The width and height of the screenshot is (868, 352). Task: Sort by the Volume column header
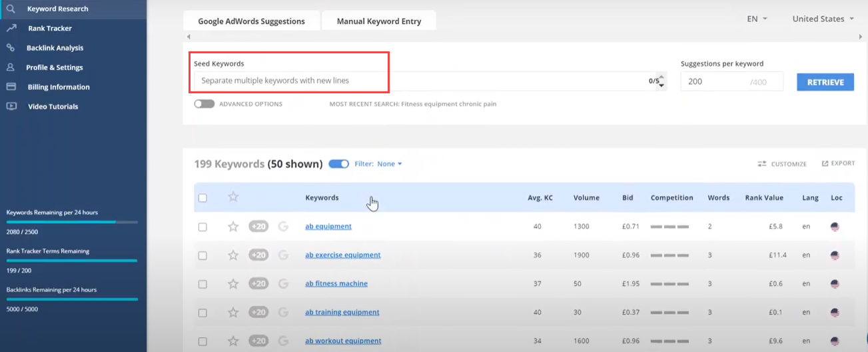click(586, 198)
